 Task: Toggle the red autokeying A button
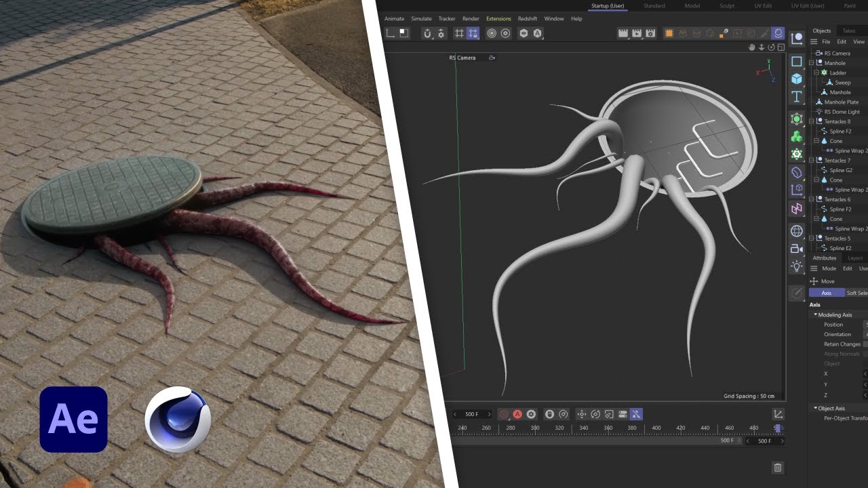point(517,414)
